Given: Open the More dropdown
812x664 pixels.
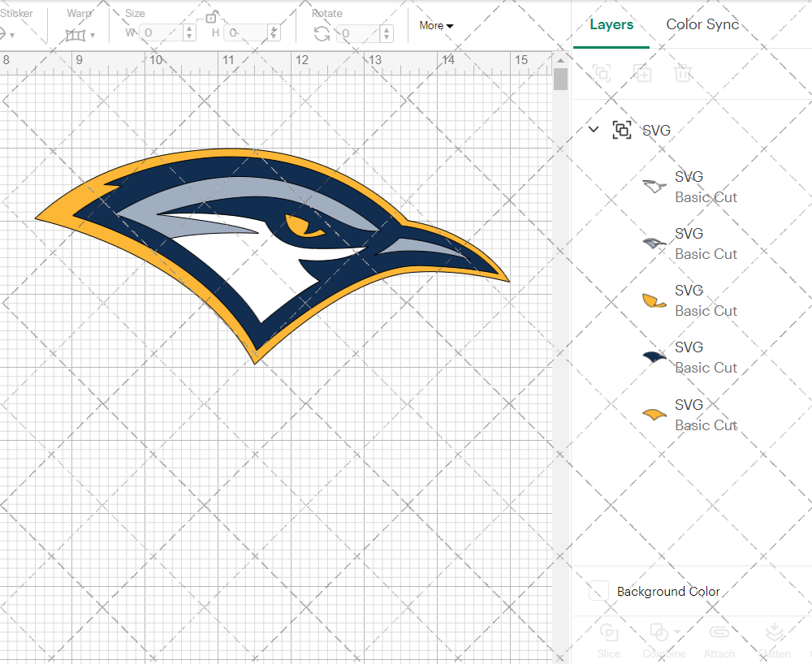Looking at the screenshot, I should (x=436, y=25).
